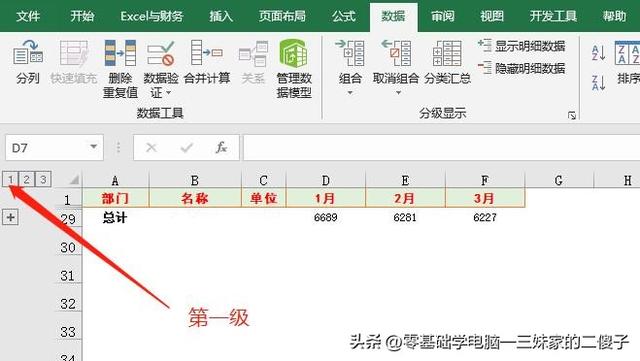The height and width of the screenshot is (361, 640).
Task: Open the 组合 dropdown arrow
Action: [x=350, y=93]
